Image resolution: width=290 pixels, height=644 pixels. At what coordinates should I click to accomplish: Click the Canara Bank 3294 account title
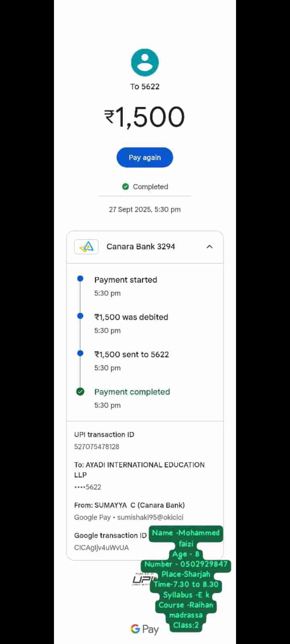(x=141, y=247)
